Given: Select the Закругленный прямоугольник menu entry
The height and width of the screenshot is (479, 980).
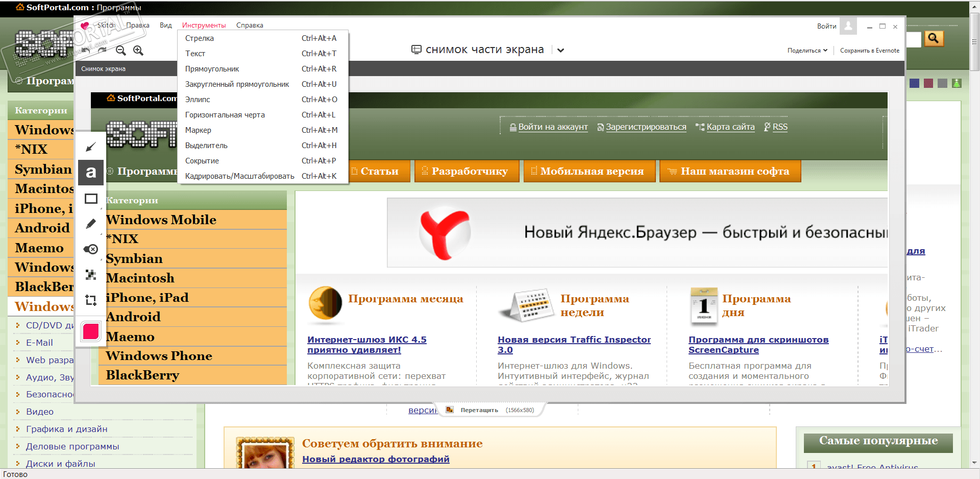Looking at the screenshot, I should point(263,84).
